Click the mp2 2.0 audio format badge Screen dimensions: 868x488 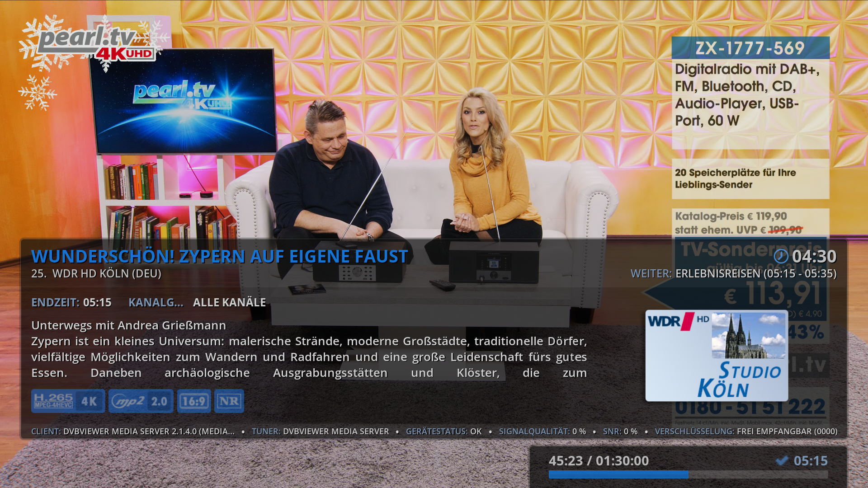(141, 401)
